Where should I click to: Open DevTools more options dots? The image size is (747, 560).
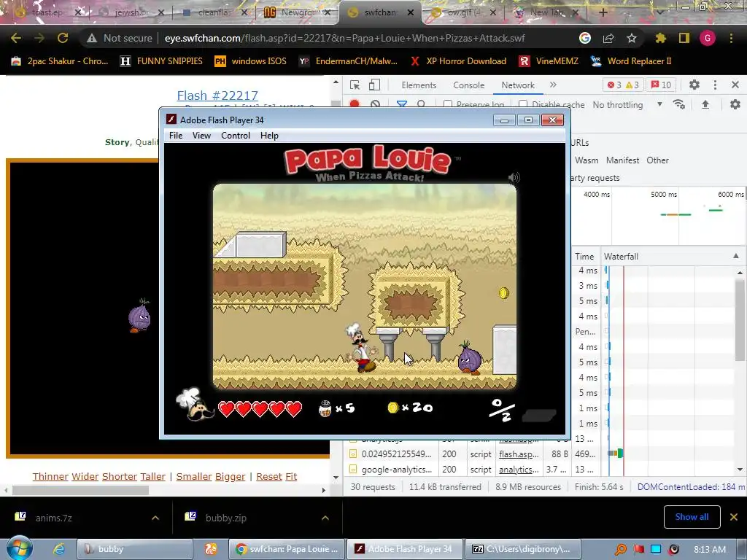click(715, 85)
